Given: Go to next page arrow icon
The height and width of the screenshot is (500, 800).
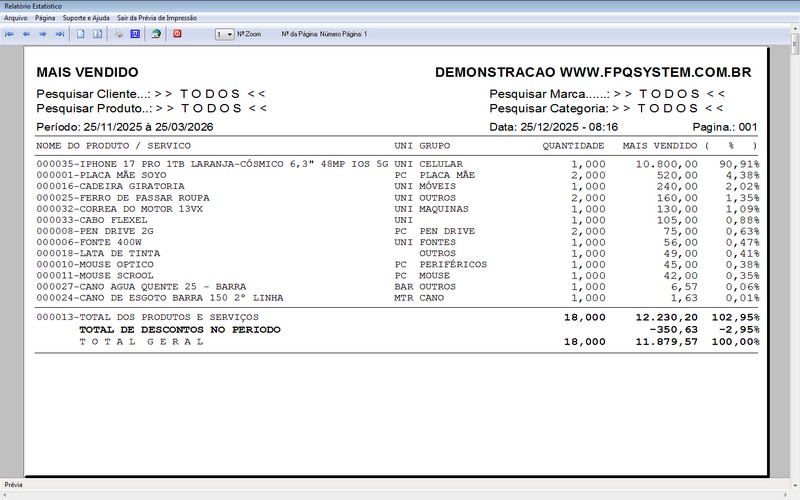Looking at the screenshot, I should [x=43, y=34].
